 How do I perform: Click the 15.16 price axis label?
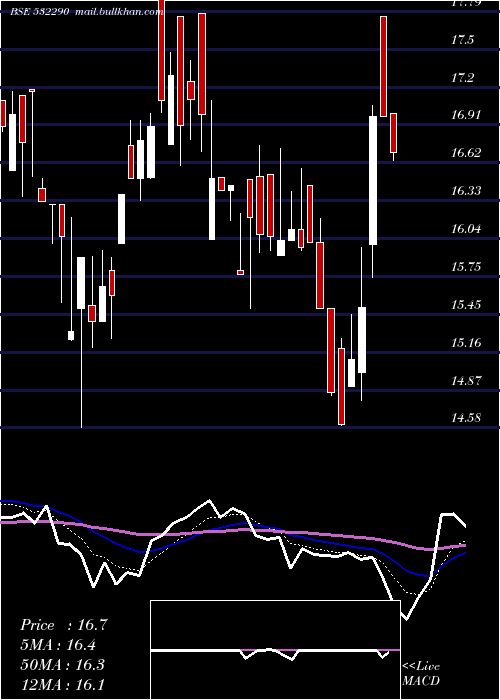pos(466,342)
